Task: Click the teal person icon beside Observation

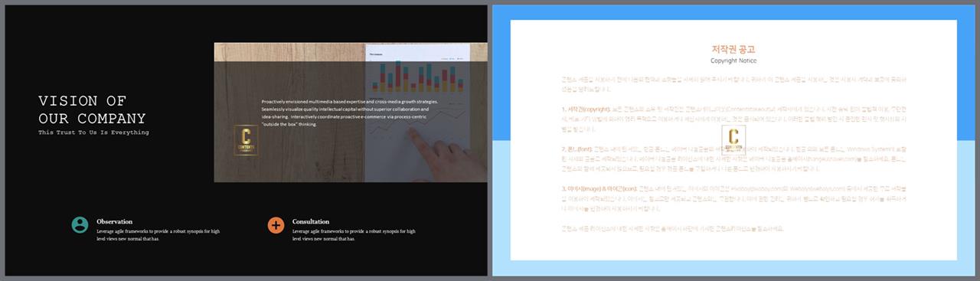Action: click(x=80, y=225)
